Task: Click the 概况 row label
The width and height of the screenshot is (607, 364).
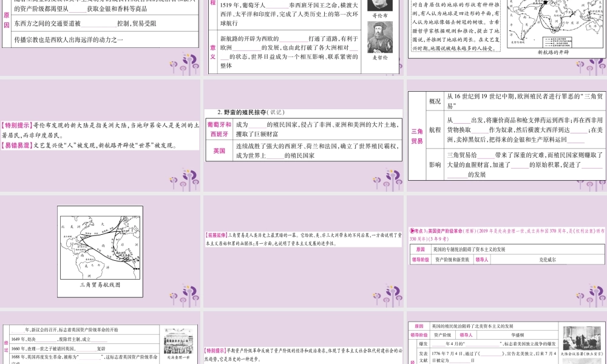Action: (x=435, y=101)
